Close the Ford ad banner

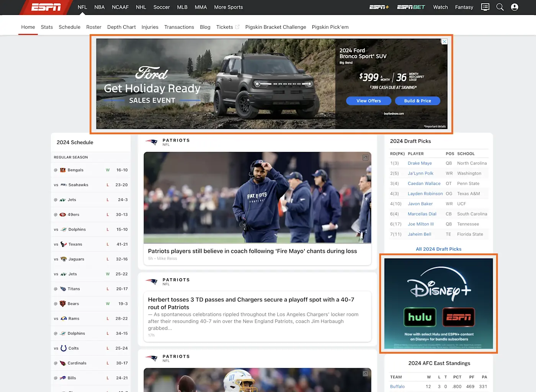tap(444, 41)
